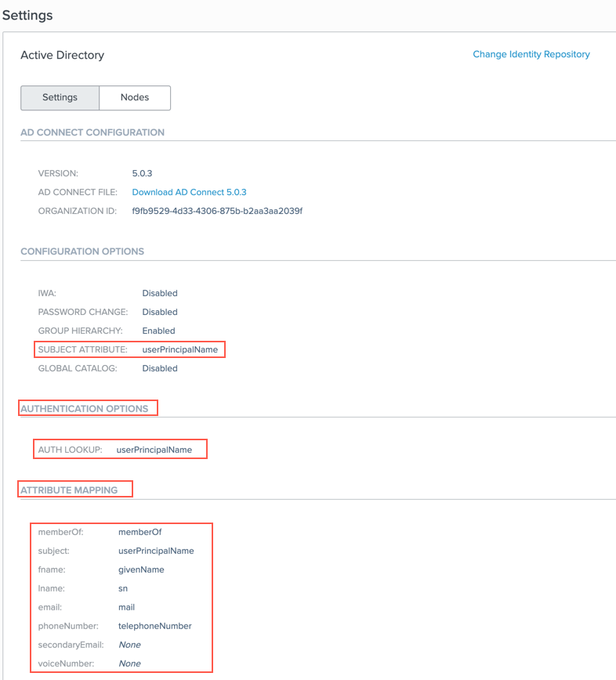Screen dimensions: 616x680
Task: Select the secondaryEmail attribute label
Action: click(70, 645)
